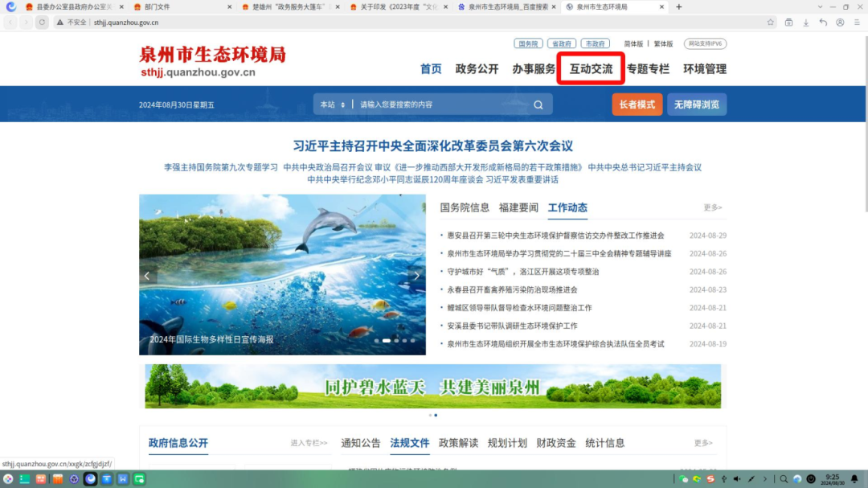Open the orange file manager taskbar icon
This screenshot has height=488, width=868.
58,479
